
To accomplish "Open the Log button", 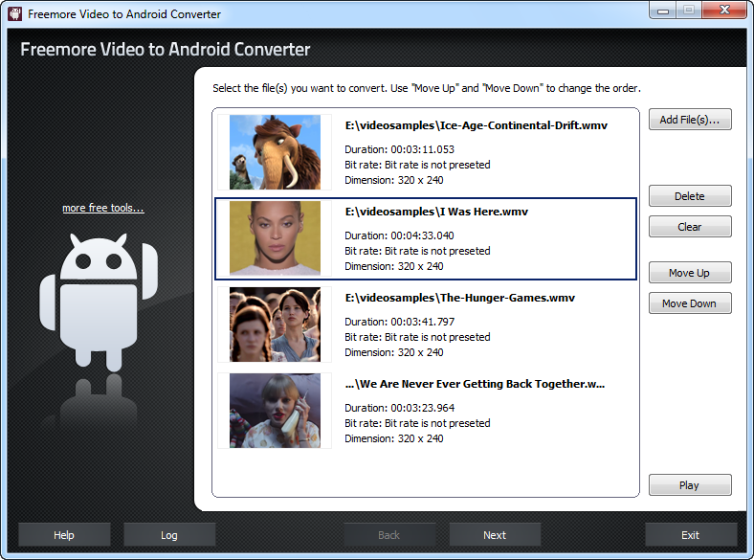I will tap(169, 535).
